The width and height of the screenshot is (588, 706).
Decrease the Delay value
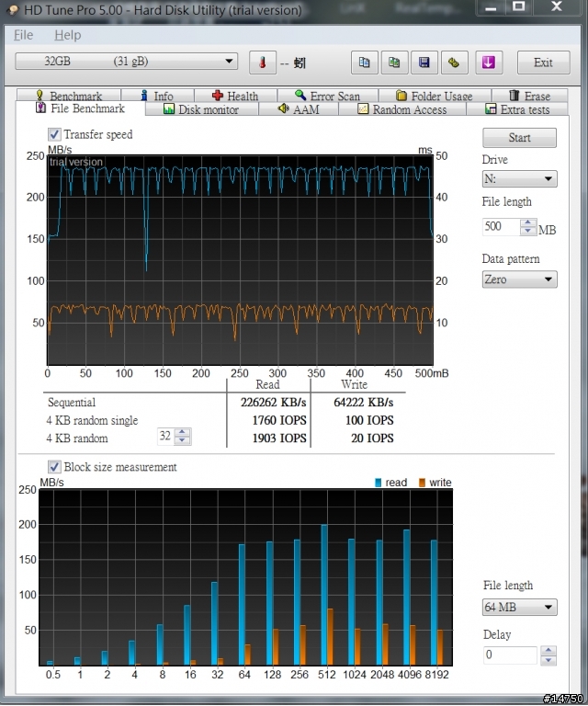[x=548, y=659]
